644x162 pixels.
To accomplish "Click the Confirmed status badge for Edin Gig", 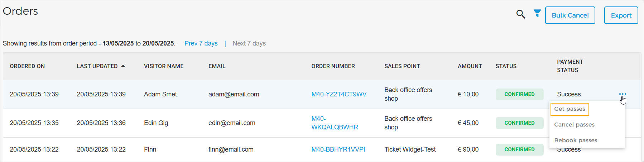I will [519, 123].
